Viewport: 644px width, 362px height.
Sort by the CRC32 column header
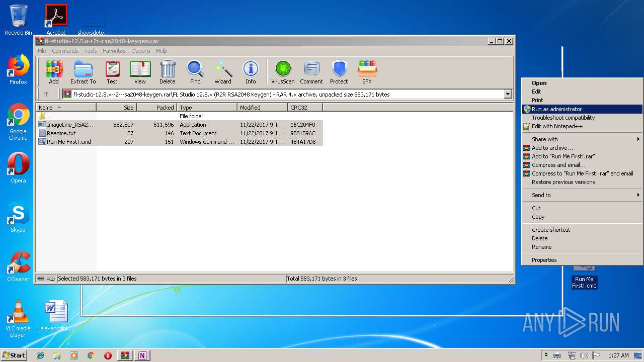(305, 108)
